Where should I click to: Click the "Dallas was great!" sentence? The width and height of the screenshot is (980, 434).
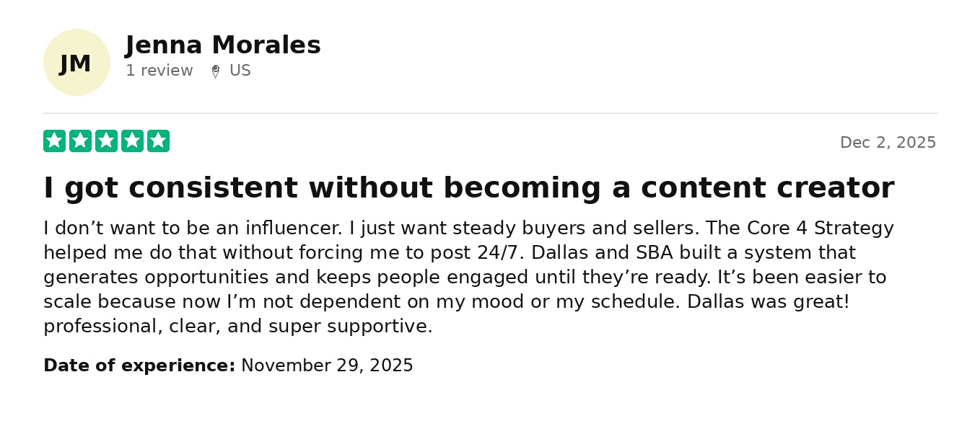(x=768, y=302)
